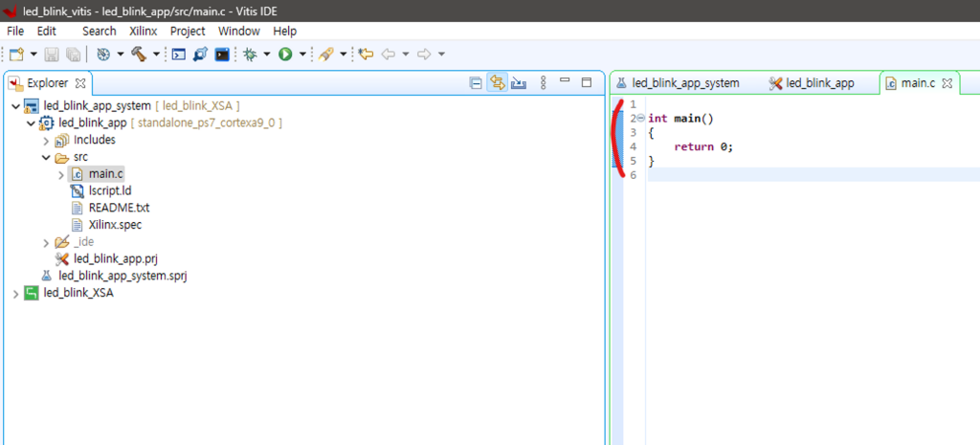Select lscript.ld file in Explorer
Viewport: 980px width, 445px height.
(x=110, y=190)
